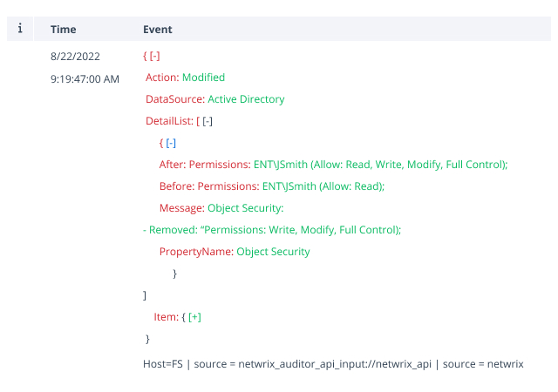Click the 'Host=FS' field in footer

click(x=162, y=363)
